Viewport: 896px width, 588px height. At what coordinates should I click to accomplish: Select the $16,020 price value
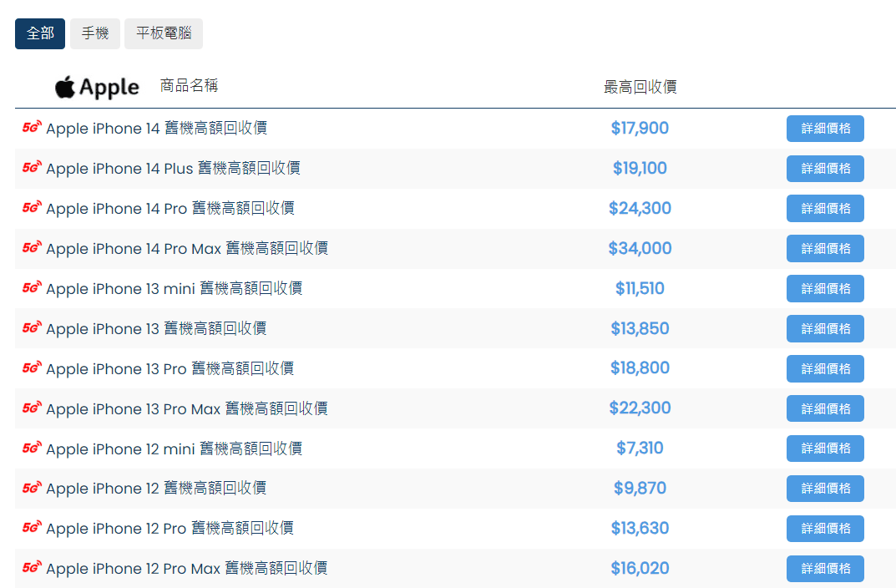(640, 568)
